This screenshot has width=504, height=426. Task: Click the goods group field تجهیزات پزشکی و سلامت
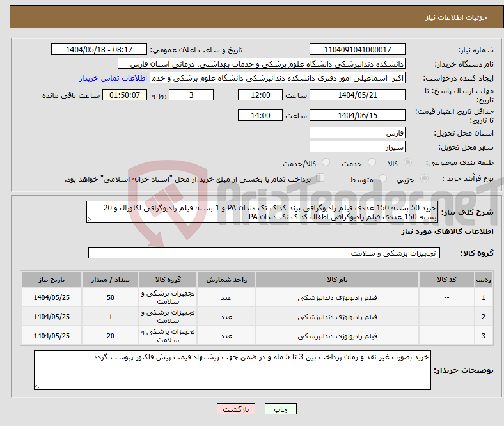[264, 253]
